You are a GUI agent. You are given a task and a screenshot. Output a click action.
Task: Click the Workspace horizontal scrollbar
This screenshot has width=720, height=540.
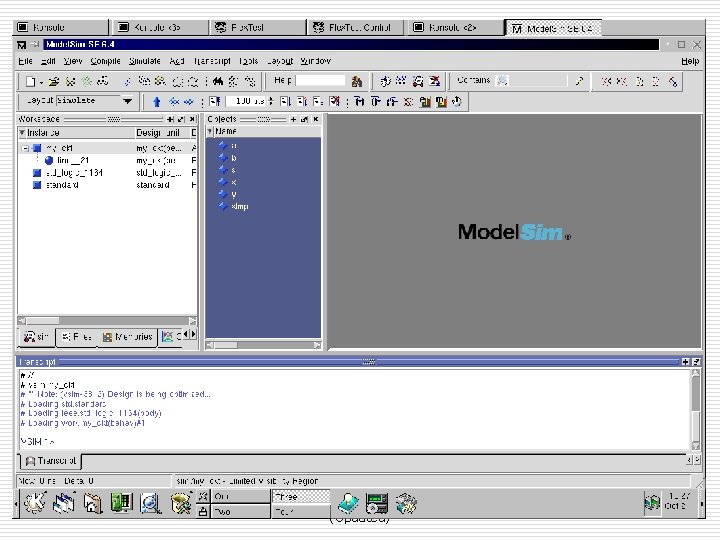107,321
